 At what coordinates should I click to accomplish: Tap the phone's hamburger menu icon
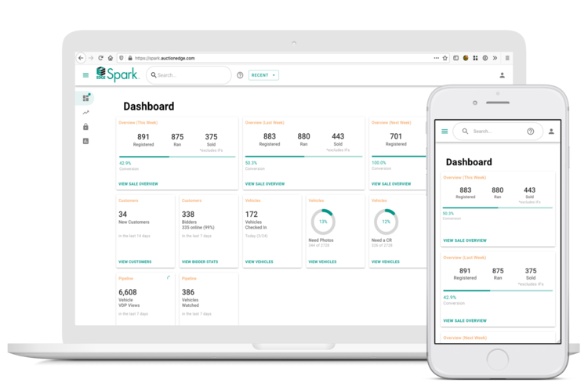[x=445, y=132]
